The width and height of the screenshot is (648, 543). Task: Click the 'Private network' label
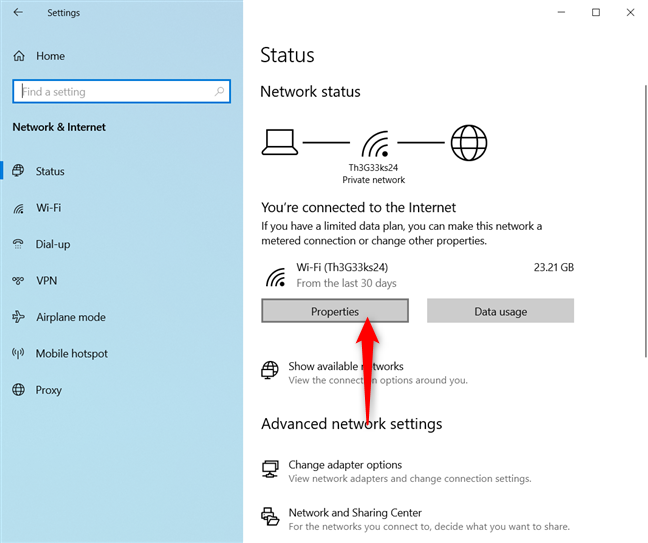click(374, 180)
